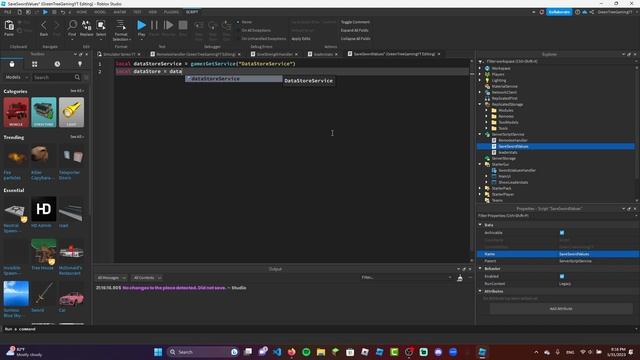The width and height of the screenshot is (640, 360).
Task: Click the Back navigation arrow
Action: click(x=44, y=26)
